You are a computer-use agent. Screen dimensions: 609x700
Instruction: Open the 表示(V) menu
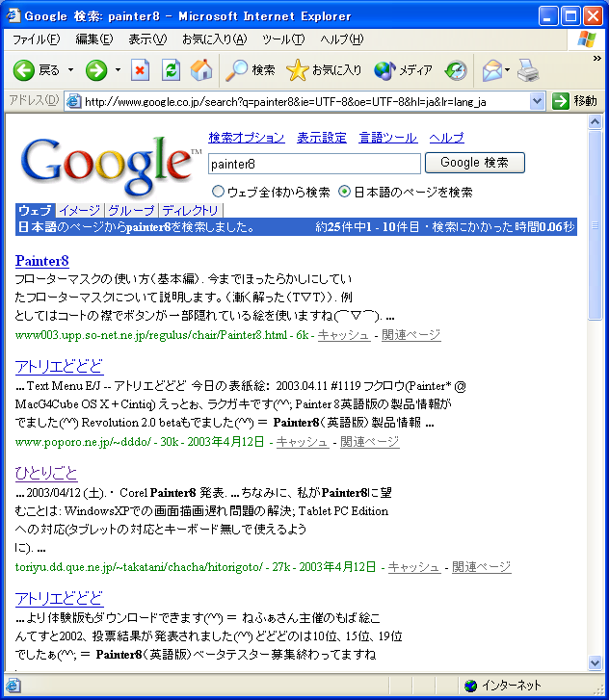147,39
